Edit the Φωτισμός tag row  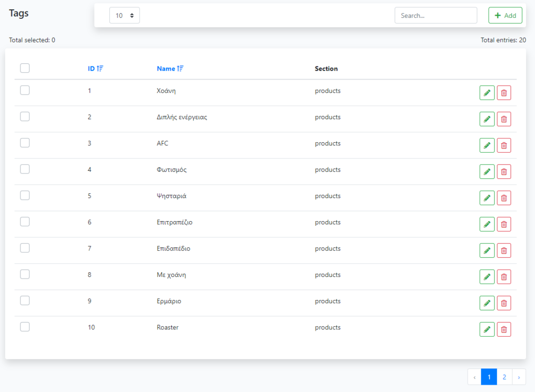(487, 171)
